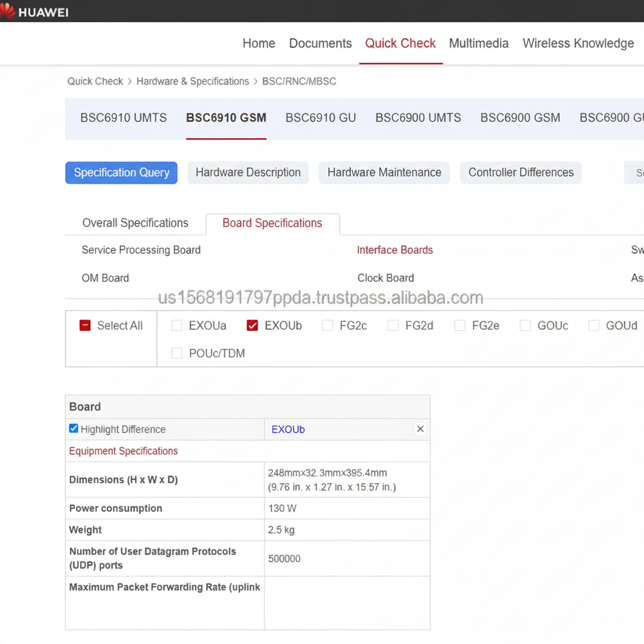Toggle the Select All checkbox

point(85,326)
